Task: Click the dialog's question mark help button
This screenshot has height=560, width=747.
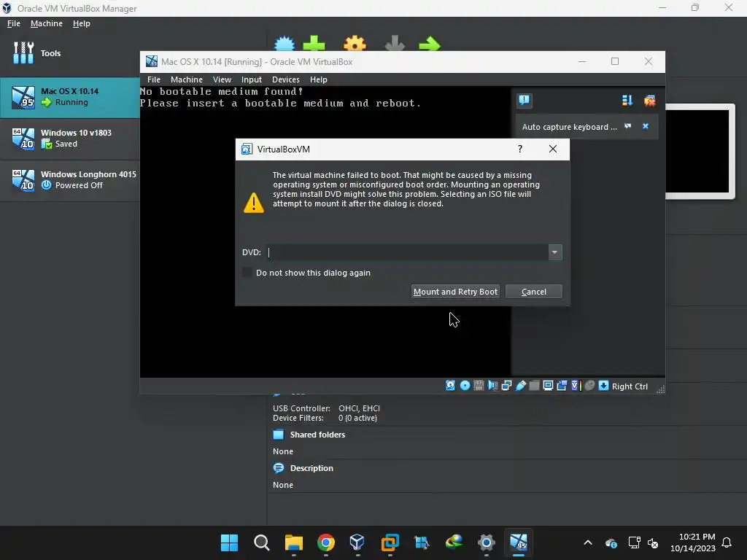Action: tap(519, 149)
